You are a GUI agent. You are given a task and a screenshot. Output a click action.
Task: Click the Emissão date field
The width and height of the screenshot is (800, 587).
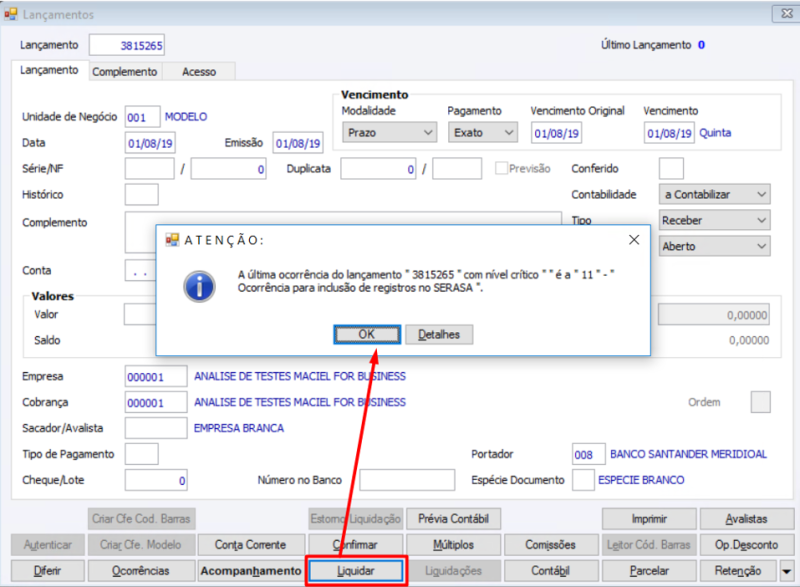(298, 143)
